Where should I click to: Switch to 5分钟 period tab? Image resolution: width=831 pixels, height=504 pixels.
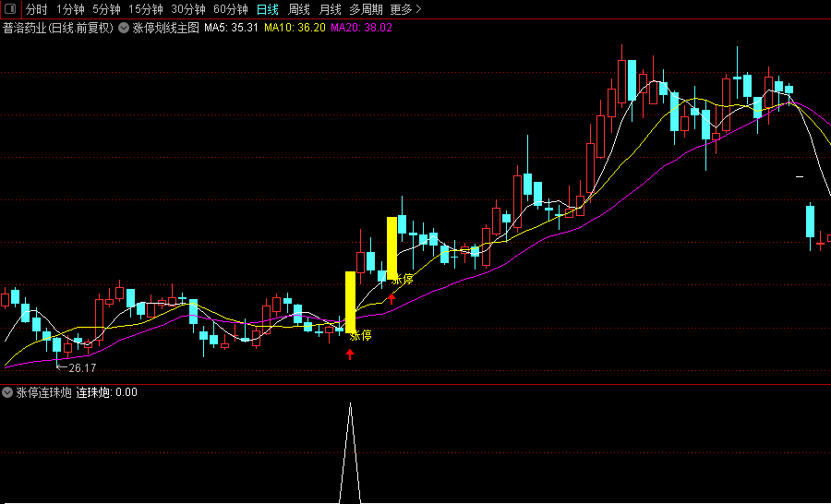(x=106, y=9)
